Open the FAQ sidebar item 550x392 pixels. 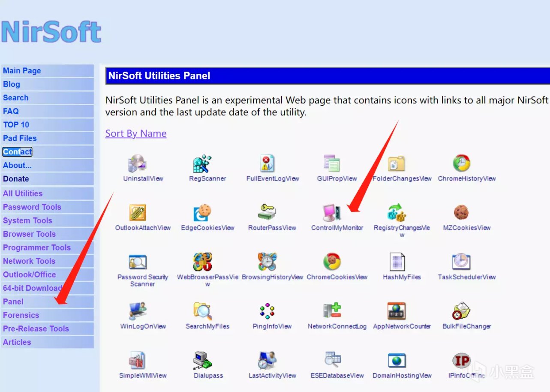[47, 112]
